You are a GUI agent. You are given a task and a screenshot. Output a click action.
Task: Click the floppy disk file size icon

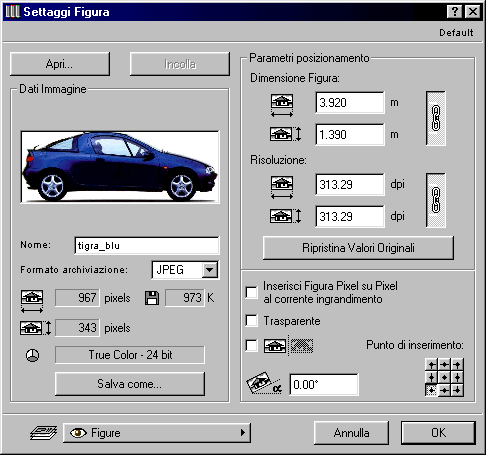click(x=152, y=298)
